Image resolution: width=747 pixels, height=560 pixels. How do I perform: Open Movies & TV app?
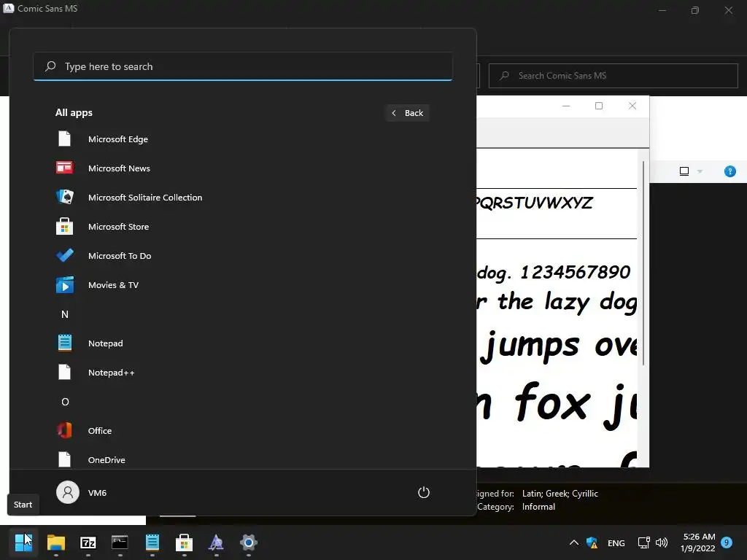[x=242, y=285]
